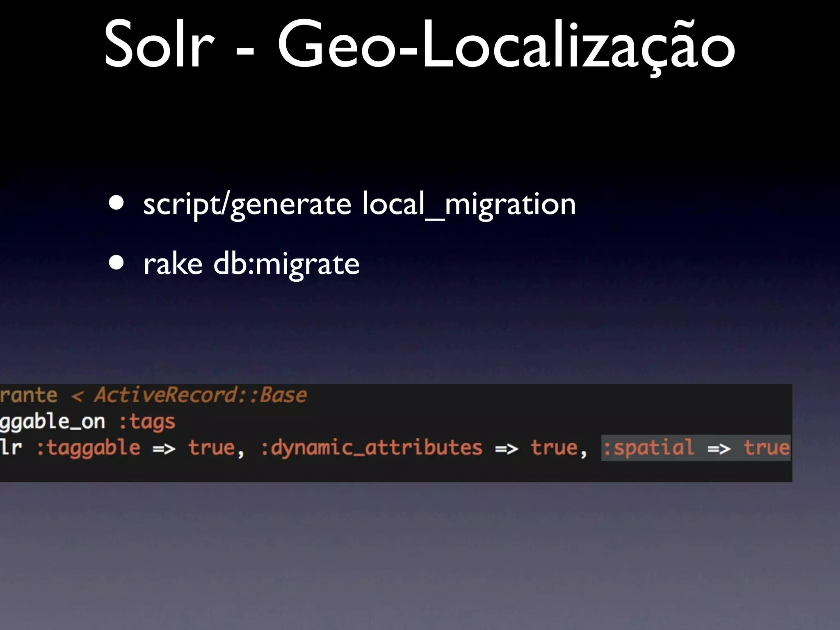The image size is (840, 630).
Task: Select the bullet 'script/generate local_migration'
Action: (359, 204)
